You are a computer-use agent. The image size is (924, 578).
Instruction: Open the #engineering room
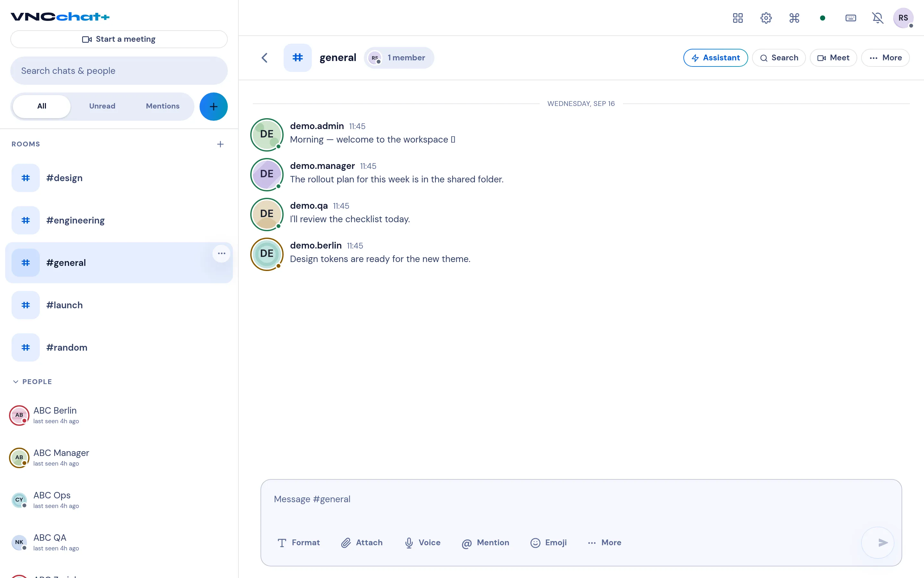click(x=119, y=220)
